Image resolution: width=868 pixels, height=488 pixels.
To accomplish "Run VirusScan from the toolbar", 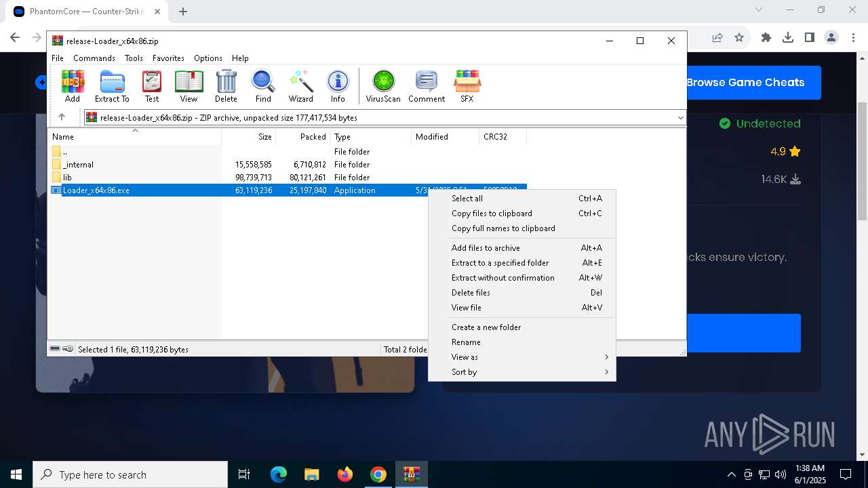I will [383, 86].
